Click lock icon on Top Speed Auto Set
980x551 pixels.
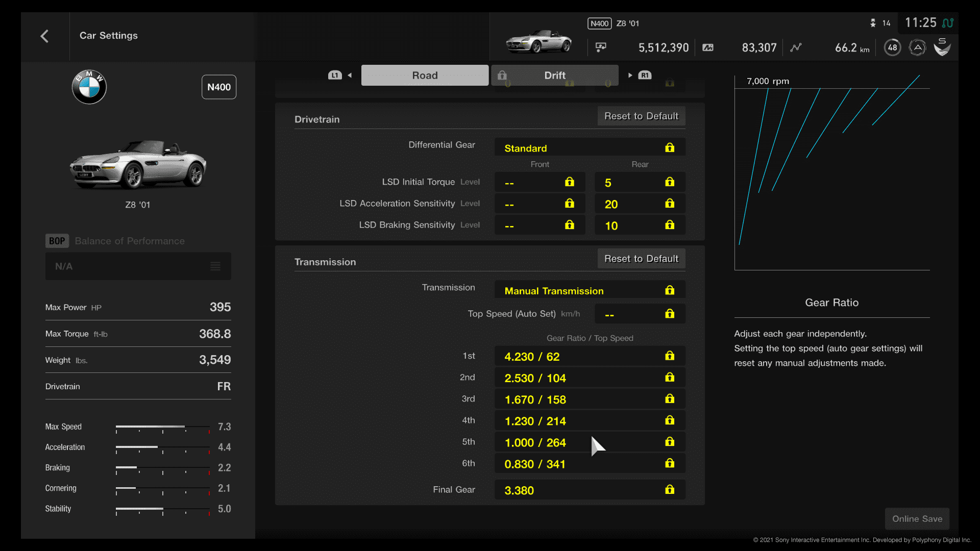click(670, 313)
